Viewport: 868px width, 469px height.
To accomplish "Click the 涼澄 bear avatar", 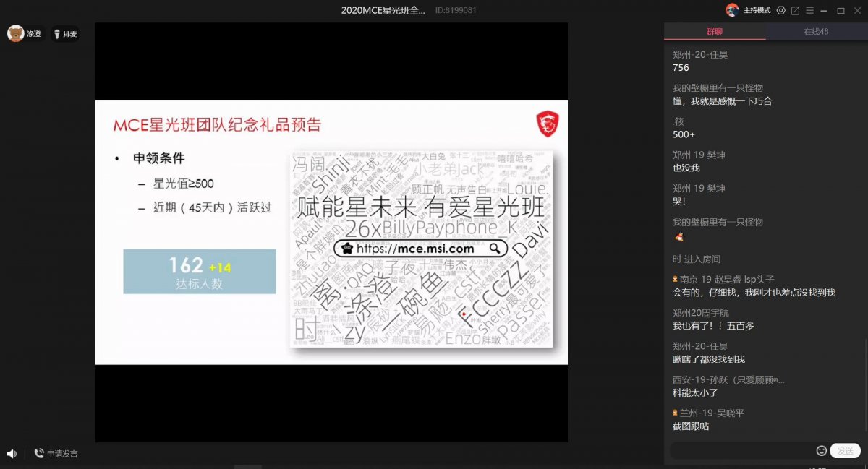I will 16,33.
